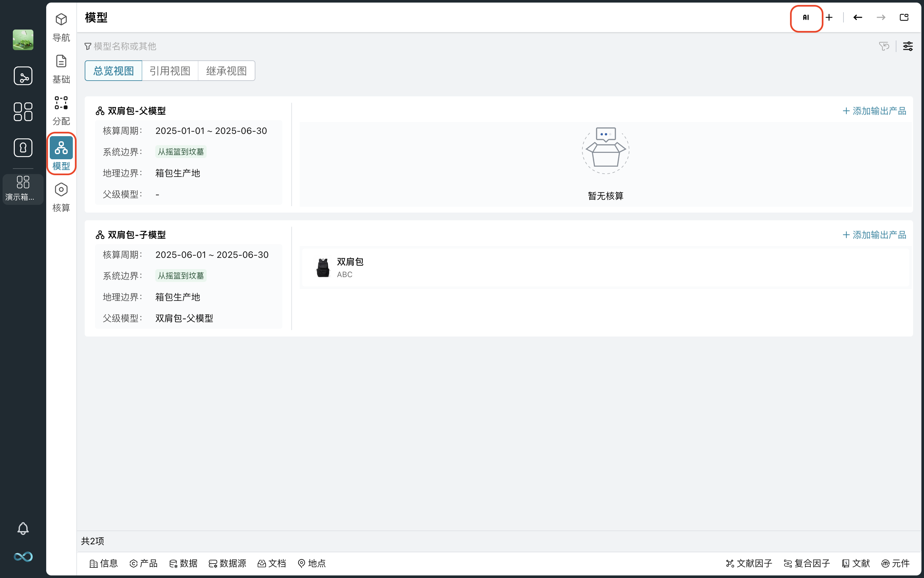Open 数据源 in bottom bar
The height and width of the screenshot is (578, 924).
tap(227, 563)
